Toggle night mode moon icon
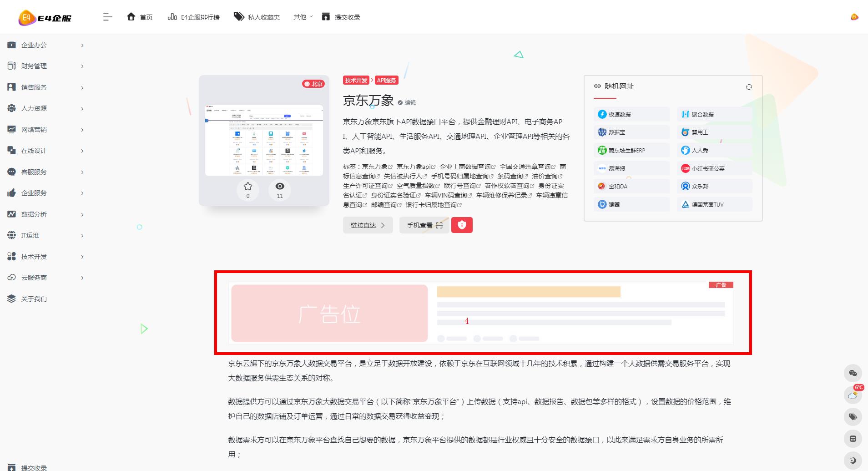868x471 pixels. [853, 461]
